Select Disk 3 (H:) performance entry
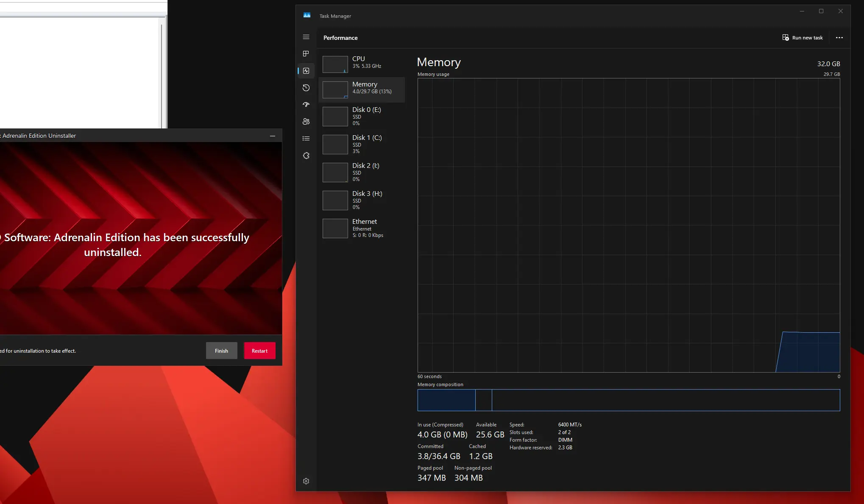 [x=362, y=200]
